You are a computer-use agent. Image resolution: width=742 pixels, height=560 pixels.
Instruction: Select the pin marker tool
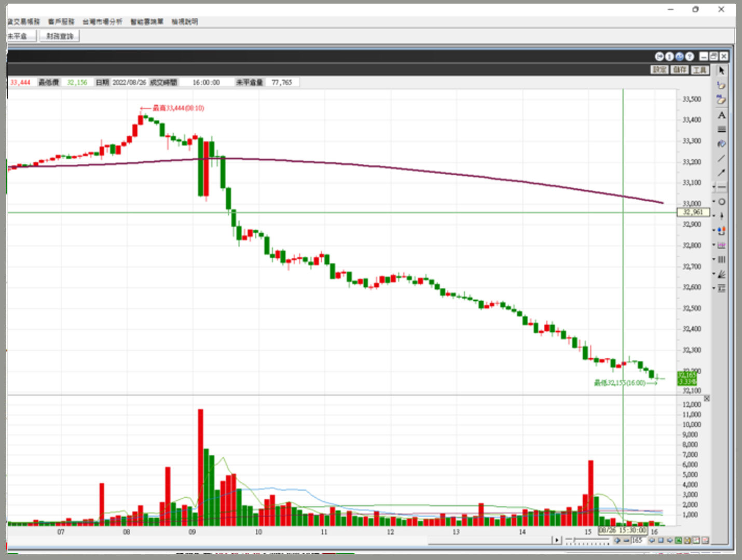[722, 216]
